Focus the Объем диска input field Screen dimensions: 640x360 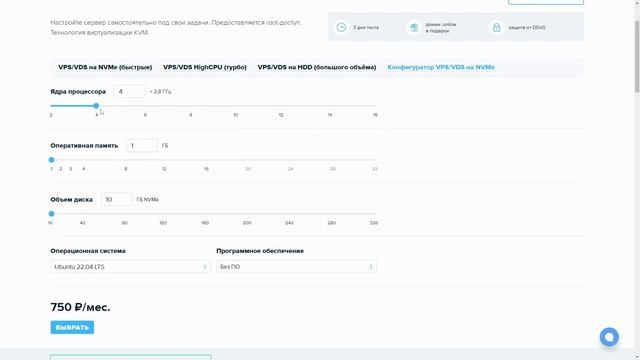tap(116, 199)
